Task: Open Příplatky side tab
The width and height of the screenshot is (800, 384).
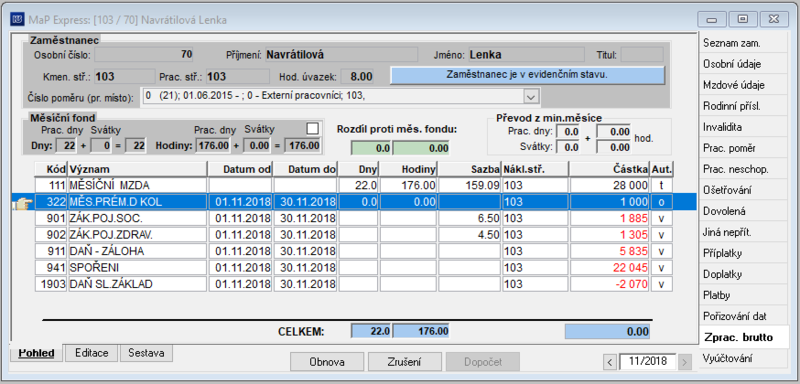Action: click(x=743, y=253)
